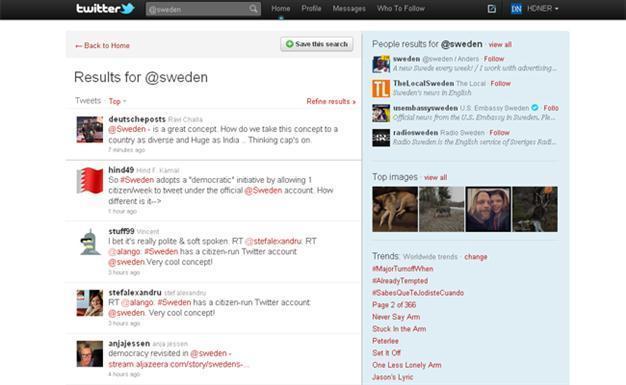Follow the sweden account
The height and width of the screenshot is (385, 626).
tap(494, 59)
